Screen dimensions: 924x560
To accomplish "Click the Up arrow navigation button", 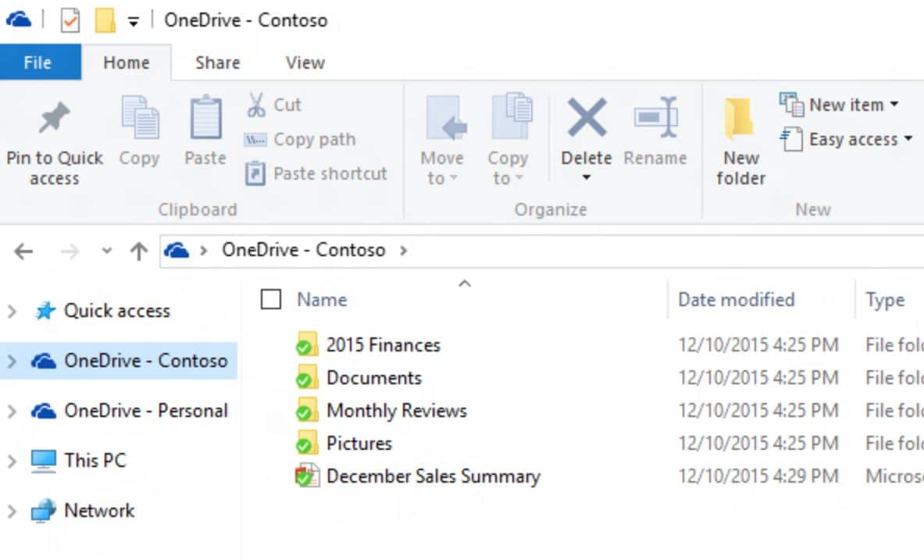I will 139,251.
